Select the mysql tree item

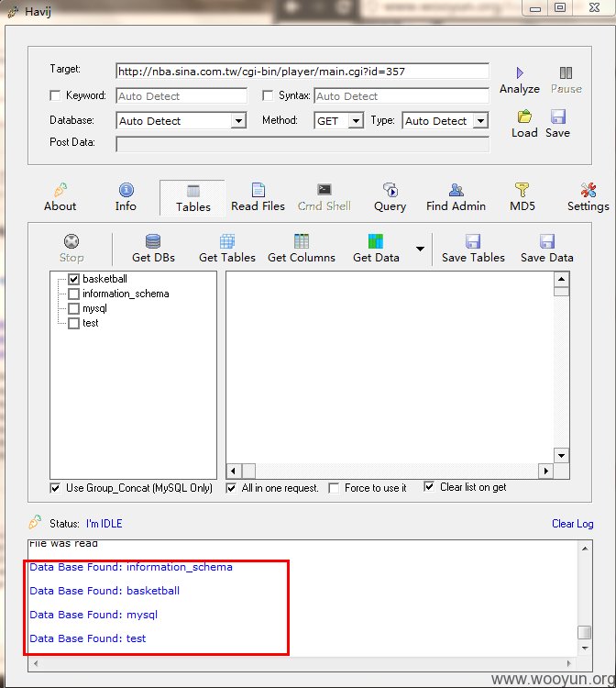94,308
